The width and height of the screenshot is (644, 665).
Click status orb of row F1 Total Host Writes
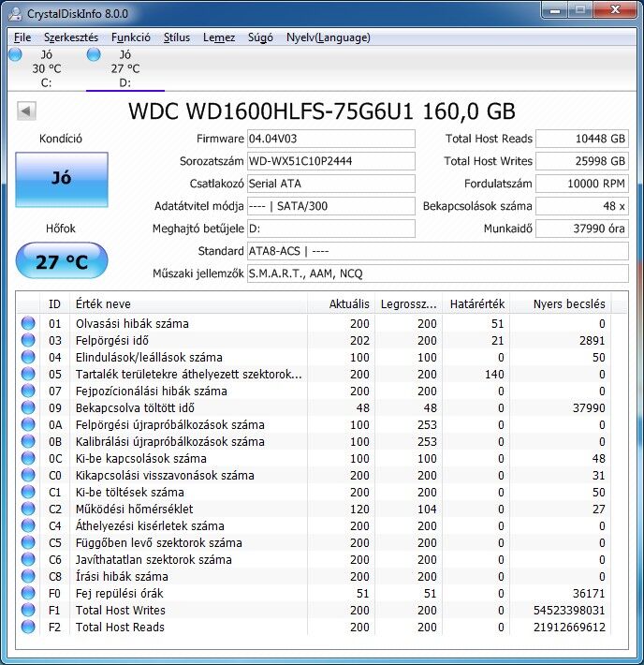click(28, 610)
